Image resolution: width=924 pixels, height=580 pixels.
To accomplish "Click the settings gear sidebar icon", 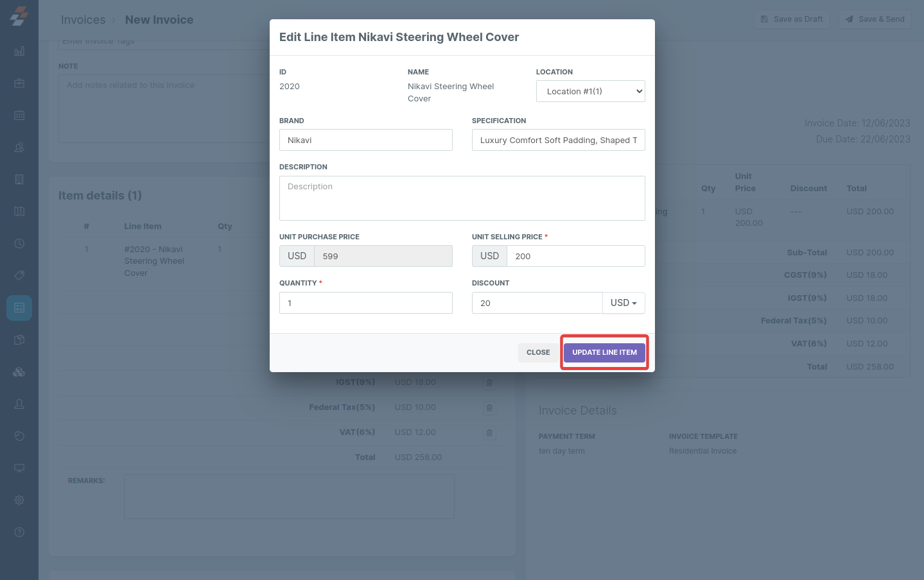I will pyautogui.click(x=19, y=500).
